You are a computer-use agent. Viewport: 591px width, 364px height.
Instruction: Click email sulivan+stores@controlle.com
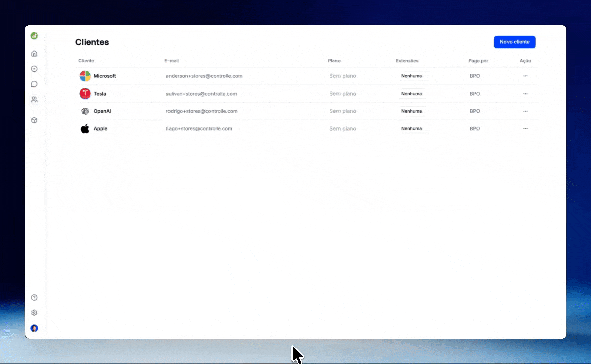[x=201, y=94]
